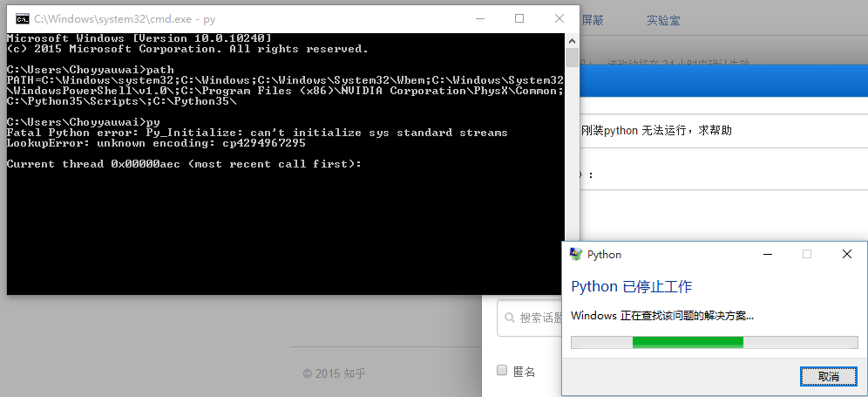Viewport: 868px width, 397px height.
Task: Click the 'C:\Users\Choyyauwai>py' command line
Action: pyautogui.click(x=83, y=122)
